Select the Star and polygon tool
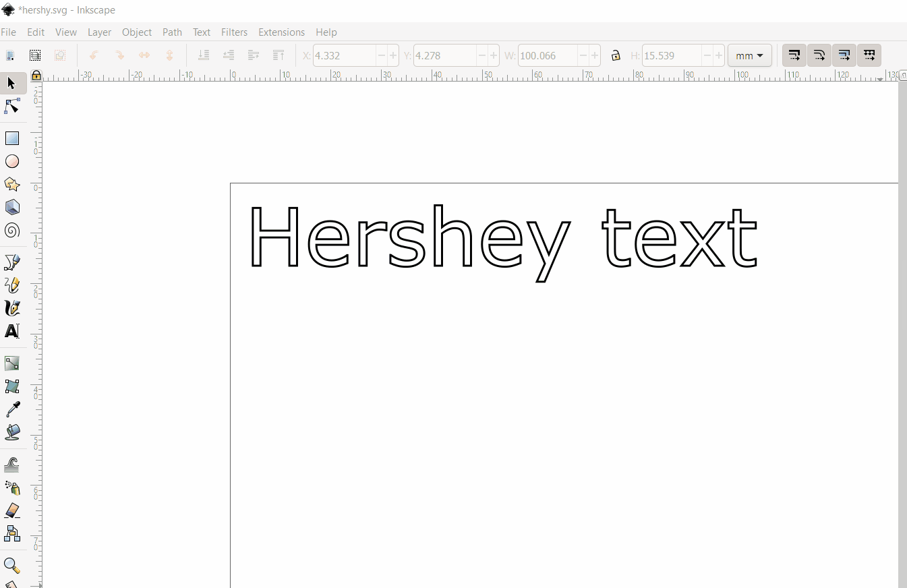The width and height of the screenshot is (907, 588). pos(12,184)
